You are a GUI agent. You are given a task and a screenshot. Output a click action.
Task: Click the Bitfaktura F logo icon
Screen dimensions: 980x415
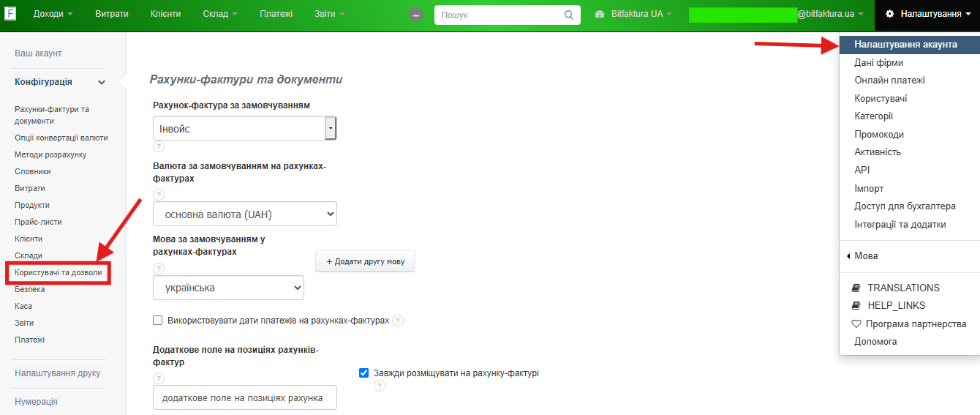(11, 14)
